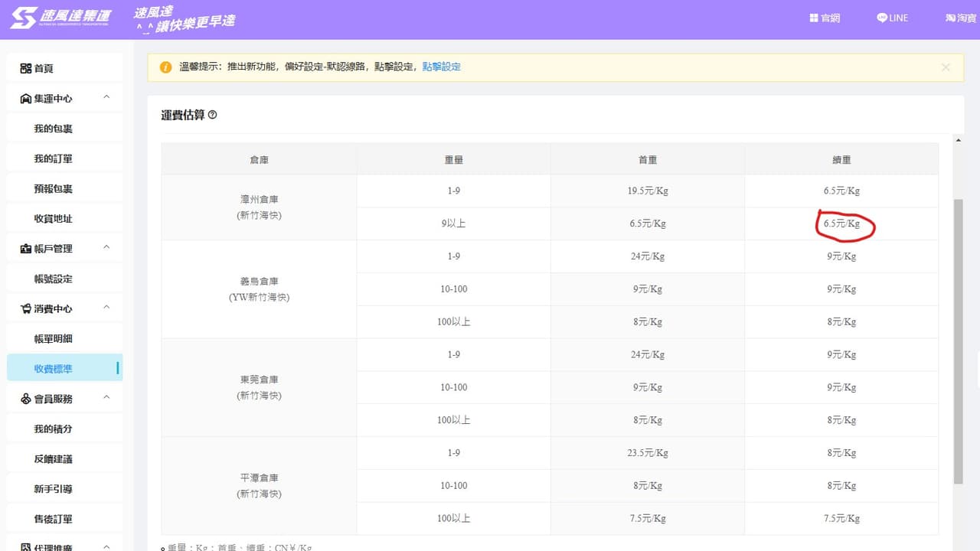Open 新手引導 in the sidebar
The image size is (980, 551).
pyautogui.click(x=64, y=488)
